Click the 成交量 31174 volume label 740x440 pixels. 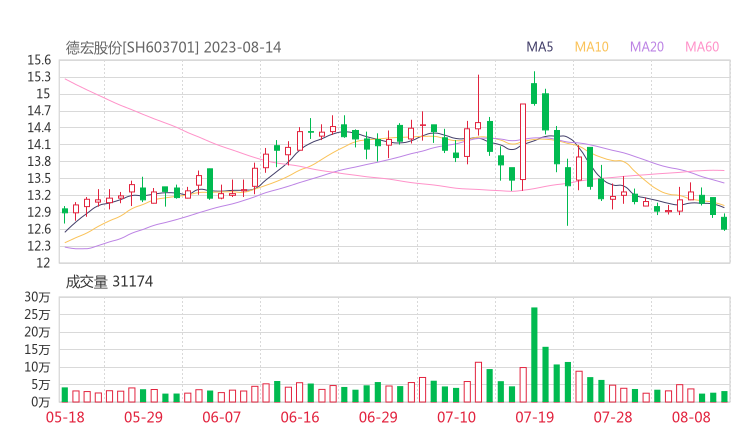click(x=109, y=282)
